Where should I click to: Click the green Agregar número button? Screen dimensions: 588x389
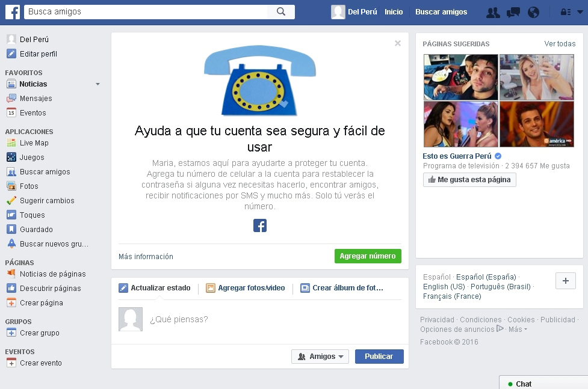[x=368, y=256]
